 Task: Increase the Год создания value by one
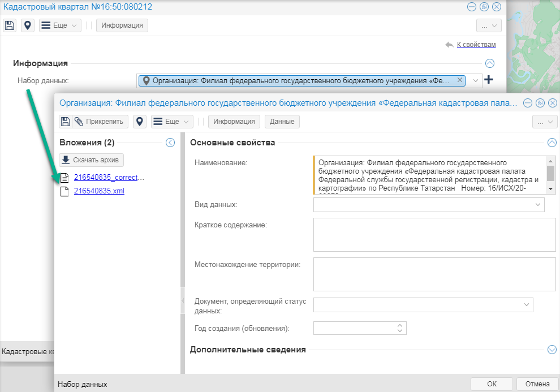coord(400,326)
